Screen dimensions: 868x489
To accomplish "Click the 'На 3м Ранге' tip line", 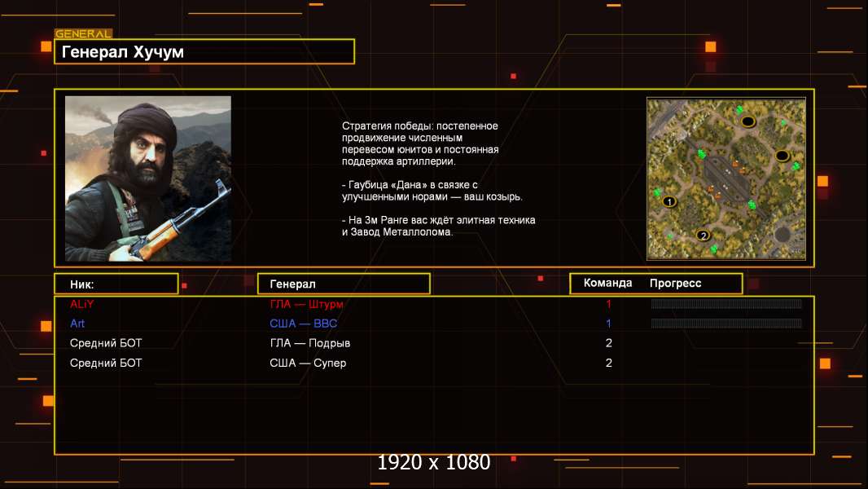I will click(x=438, y=226).
